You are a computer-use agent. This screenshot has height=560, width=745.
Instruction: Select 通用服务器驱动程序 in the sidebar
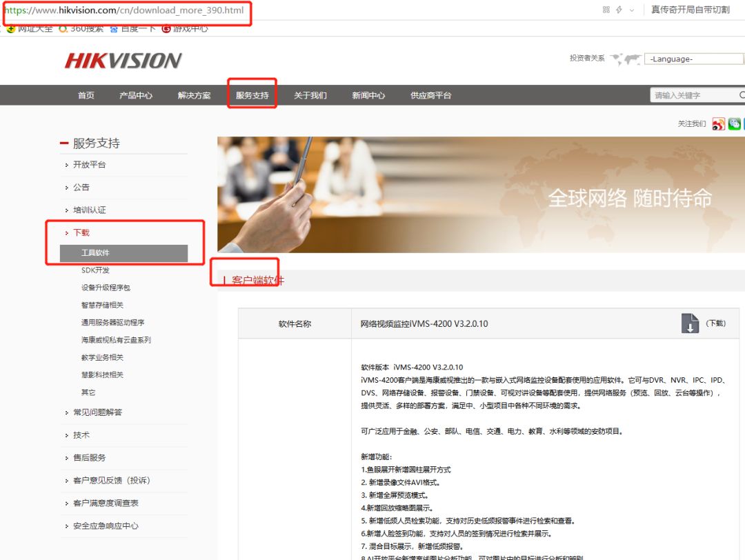pyautogui.click(x=112, y=323)
